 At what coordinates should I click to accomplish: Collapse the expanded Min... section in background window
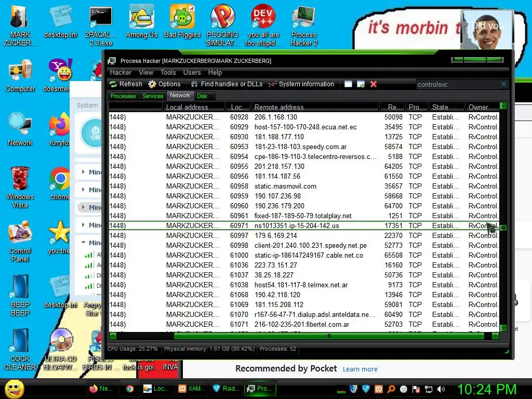tap(84, 243)
